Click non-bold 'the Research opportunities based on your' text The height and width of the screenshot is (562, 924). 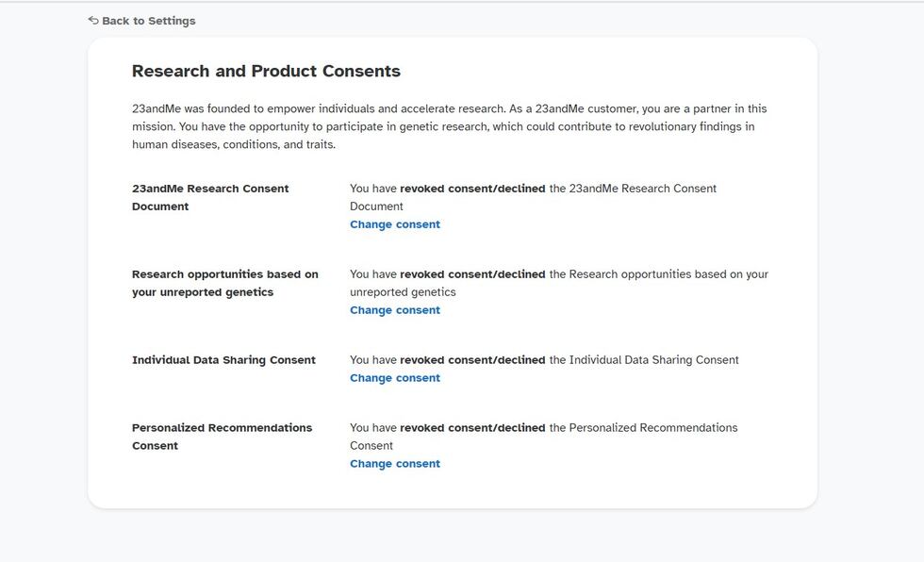tap(659, 274)
